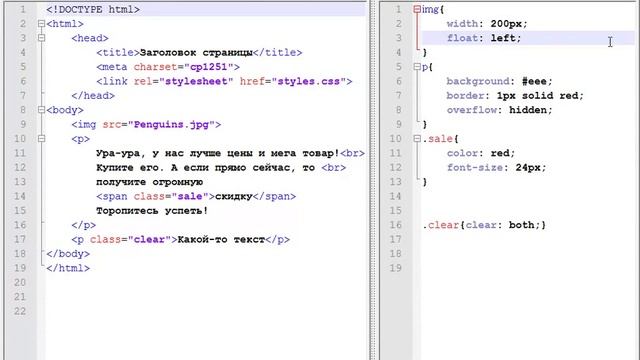Click the '.sale' selector in CSS pane

point(438,139)
